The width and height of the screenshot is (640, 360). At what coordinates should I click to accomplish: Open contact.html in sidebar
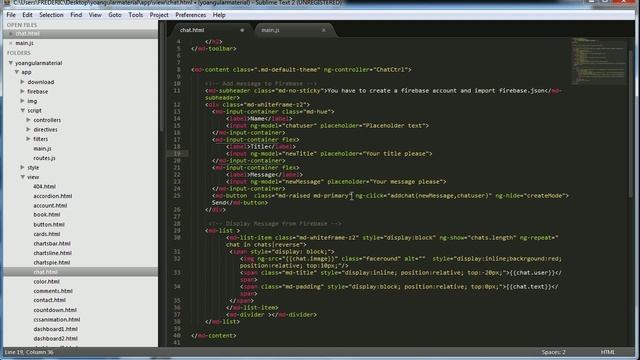49,300
